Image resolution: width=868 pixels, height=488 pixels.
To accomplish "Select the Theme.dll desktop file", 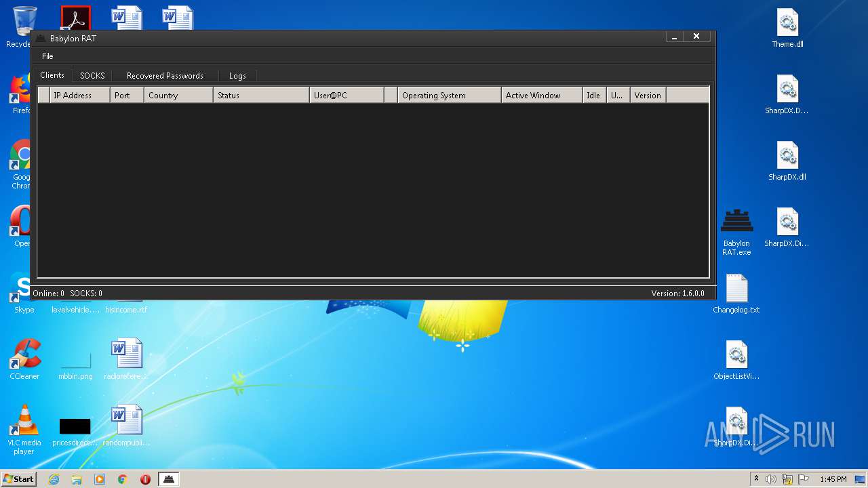I will [x=787, y=28].
